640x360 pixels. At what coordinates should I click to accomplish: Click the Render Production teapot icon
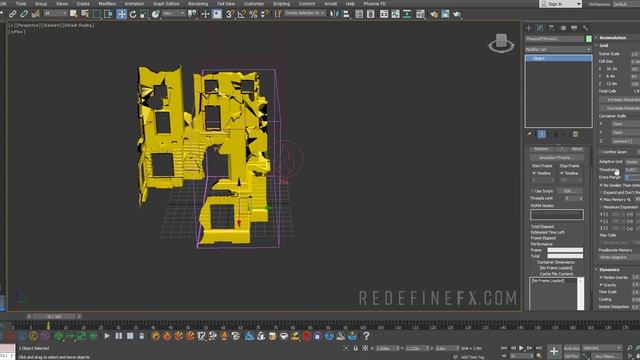[456, 14]
